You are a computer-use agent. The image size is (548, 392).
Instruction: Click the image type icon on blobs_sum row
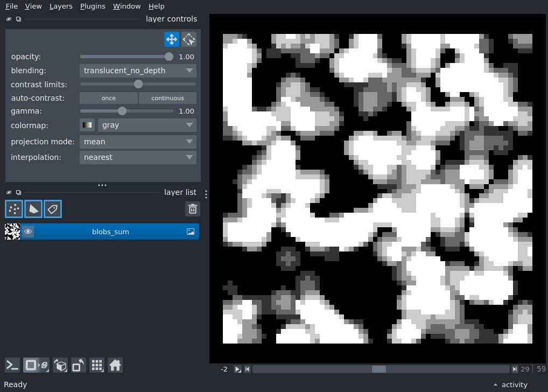tap(191, 232)
